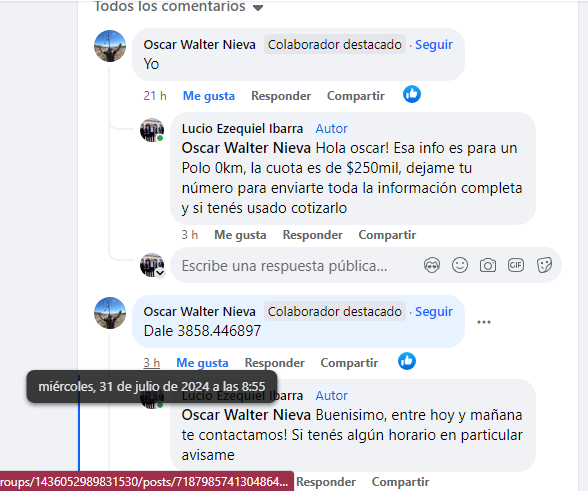Screen dimensions: 588x491
Task: Toggle 'Me gusta' on 'Dale 3858.446897' comment
Action: coord(202,363)
